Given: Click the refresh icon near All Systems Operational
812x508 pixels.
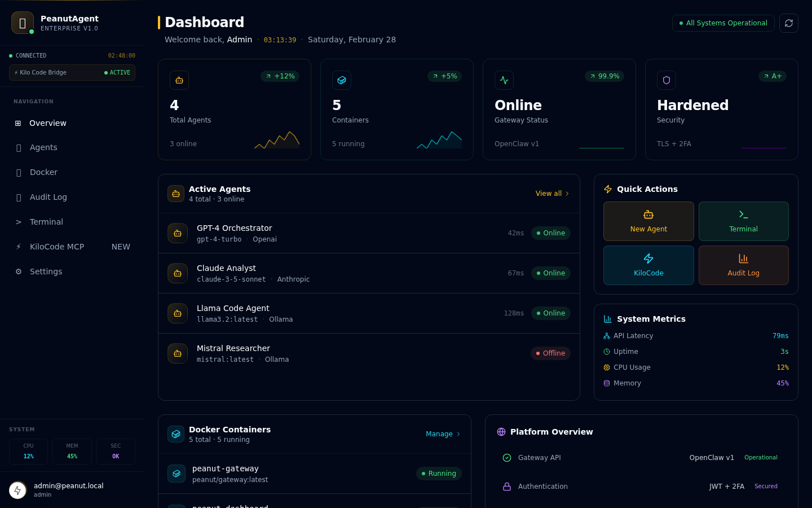Looking at the screenshot, I should click(788, 23).
